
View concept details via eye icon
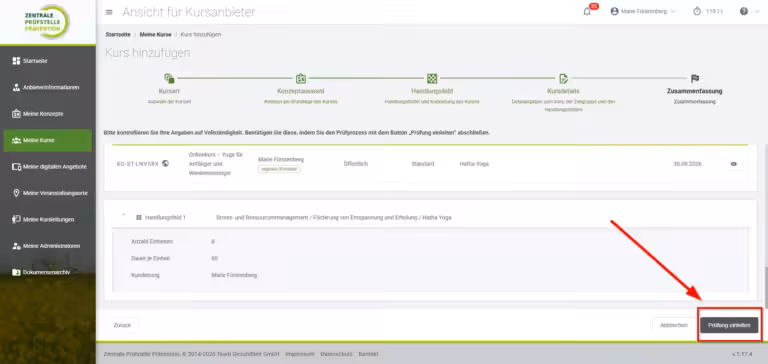tap(733, 164)
